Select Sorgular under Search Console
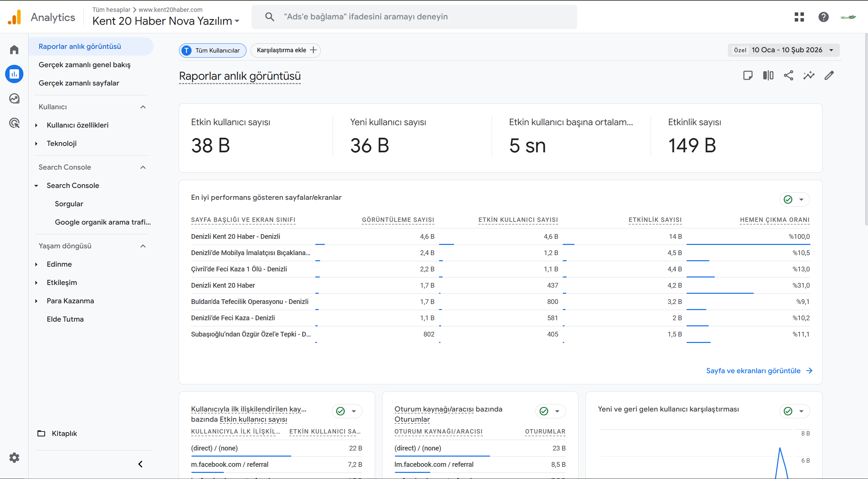 click(x=69, y=204)
